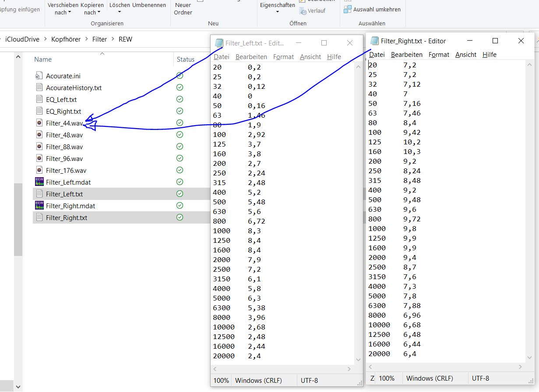Open Bearbeiten menu in Filter_Right.txt editor
This screenshot has width=539, height=392.
point(407,55)
